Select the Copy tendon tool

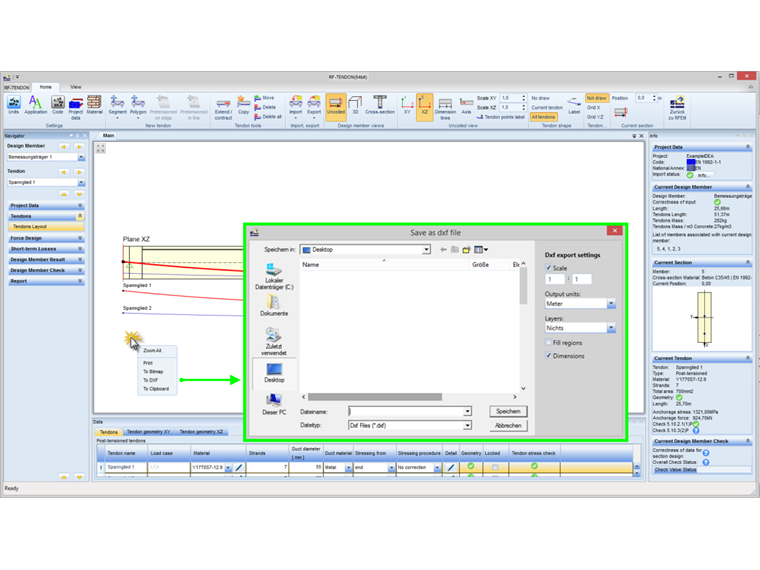tap(243, 105)
